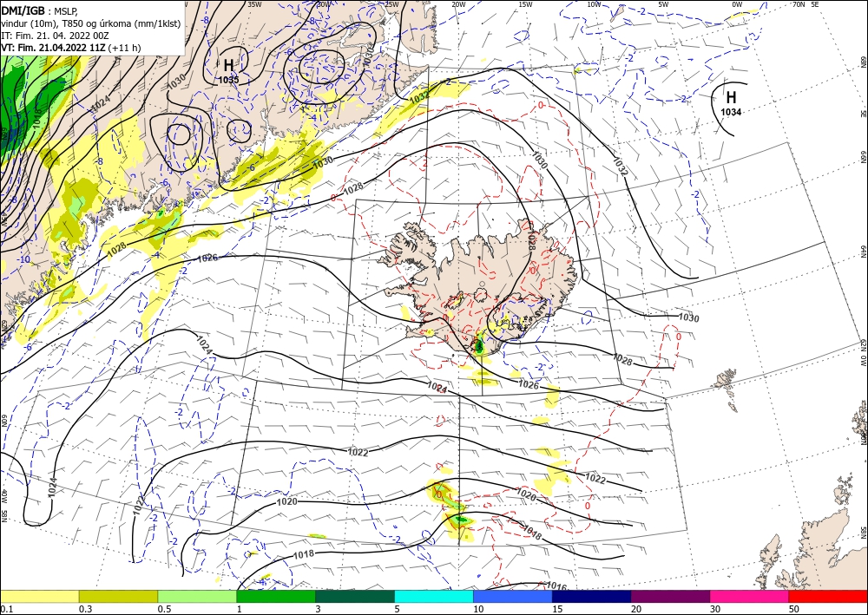The image size is (868, 615).
Task: Click the 'DMI/IGB' model title text
Action: [23, 10]
